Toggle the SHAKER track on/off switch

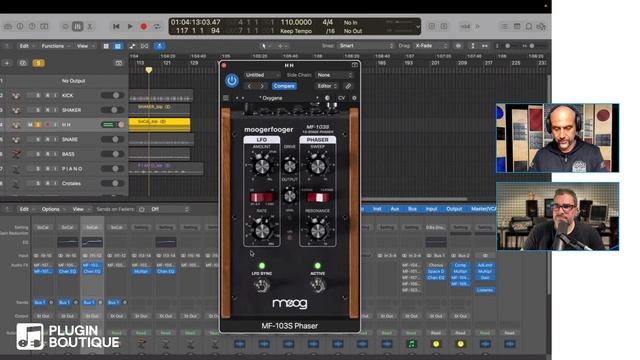112,110
